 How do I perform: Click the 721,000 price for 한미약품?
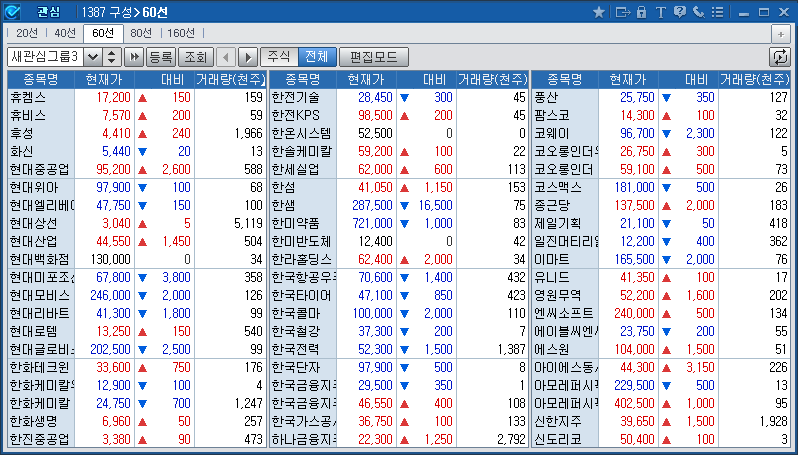pyautogui.click(x=373, y=223)
